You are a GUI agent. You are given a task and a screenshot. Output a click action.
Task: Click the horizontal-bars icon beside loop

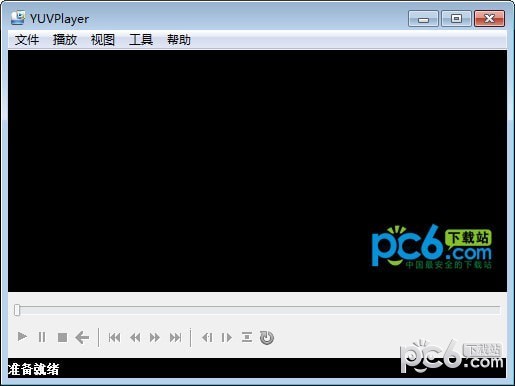tap(247, 337)
